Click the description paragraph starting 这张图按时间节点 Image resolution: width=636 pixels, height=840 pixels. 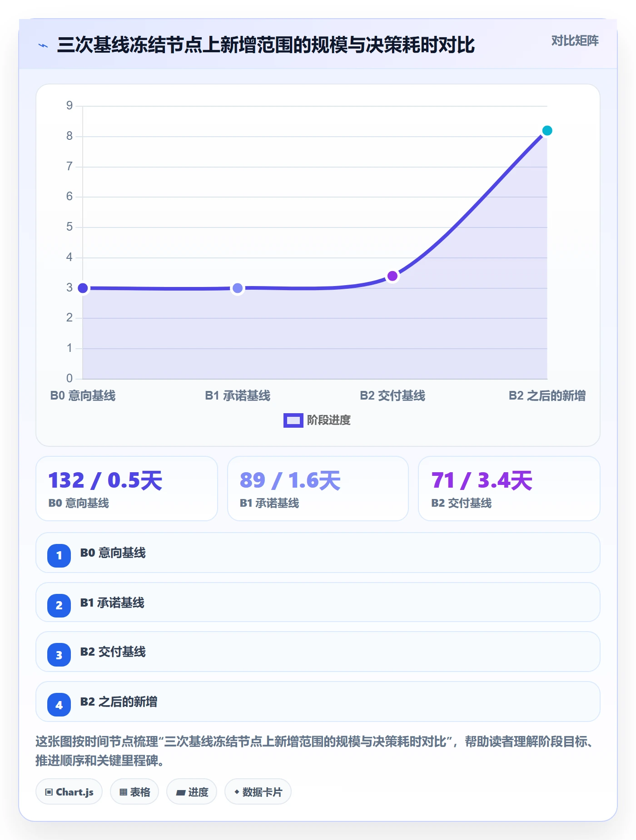pyautogui.click(x=316, y=751)
